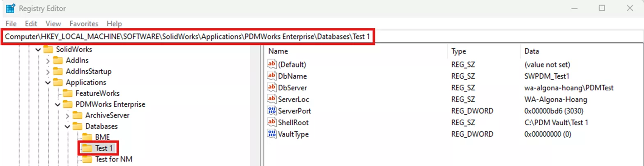Viewport: 644px width, 166px height.
Task: Select the ServerPort value name
Action: click(294, 111)
